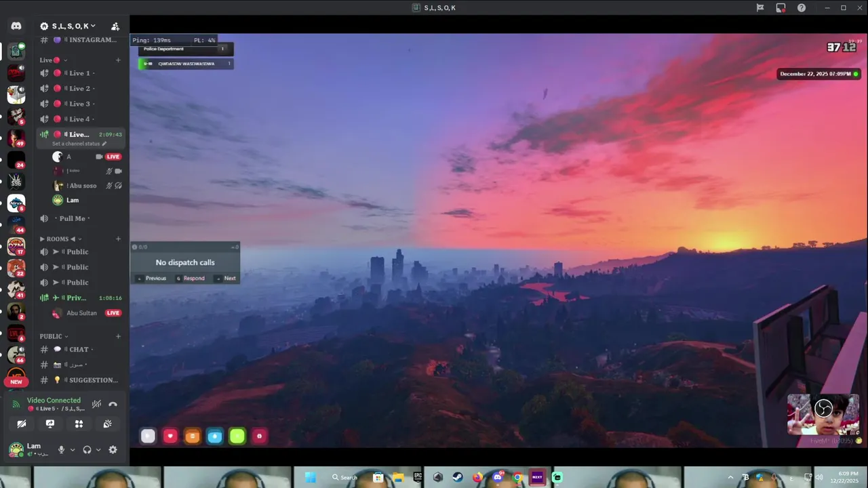The height and width of the screenshot is (488, 868).
Task: Join the Pull Me voice channel
Action: pyautogui.click(x=80, y=218)
